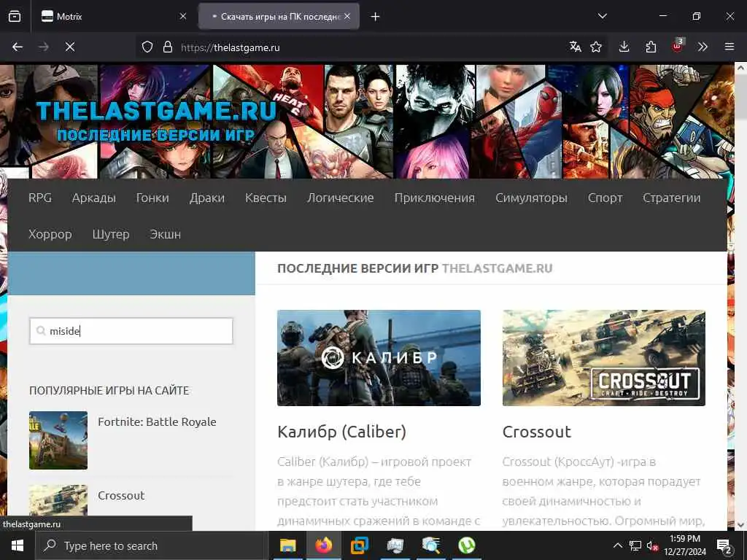Click the Калибр game cover image
This screenshot has height=560, width=747.
click(x=379, y=357)
